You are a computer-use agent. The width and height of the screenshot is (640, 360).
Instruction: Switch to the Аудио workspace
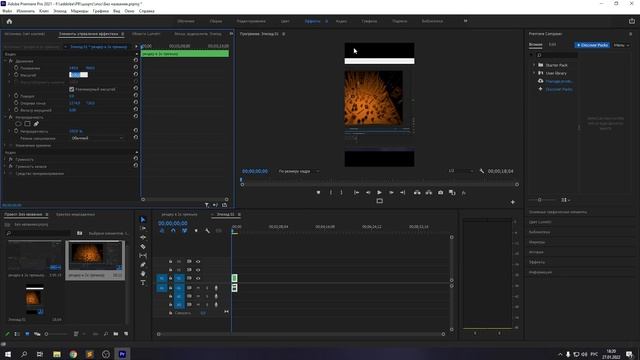coord(341,21)
